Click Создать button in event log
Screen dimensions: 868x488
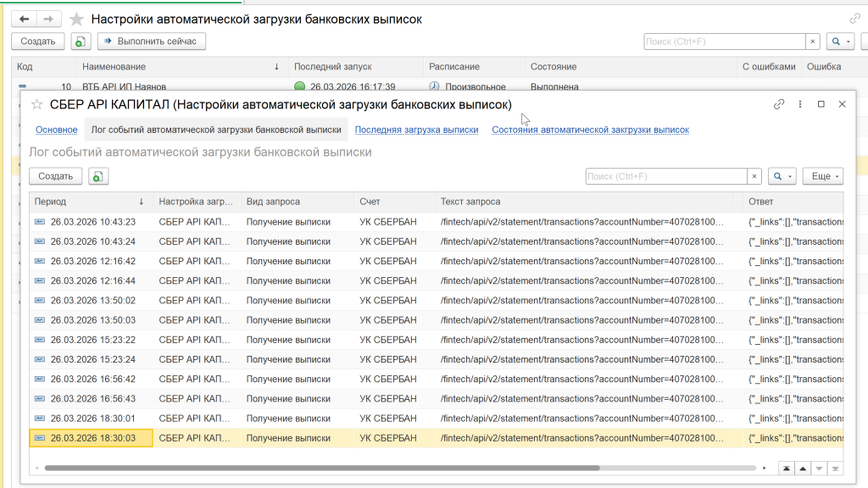point(56,176)
